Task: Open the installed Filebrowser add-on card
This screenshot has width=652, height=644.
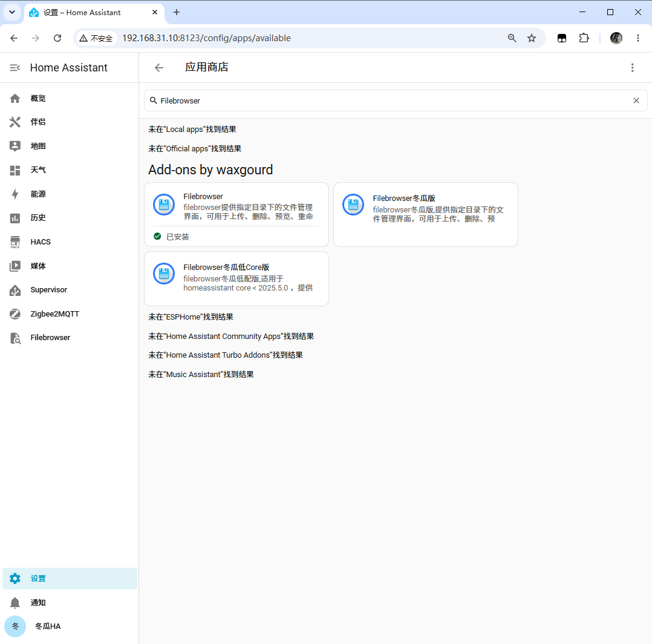Action: click(x=236, y=214)
